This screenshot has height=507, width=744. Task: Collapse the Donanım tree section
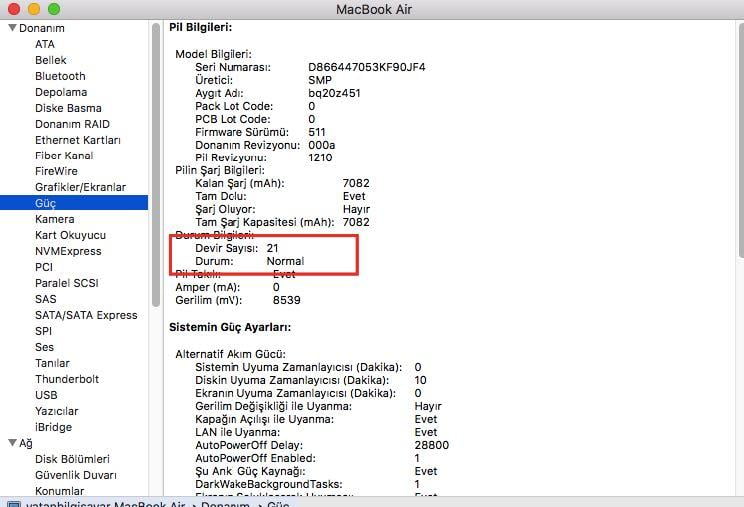[11, 28]
